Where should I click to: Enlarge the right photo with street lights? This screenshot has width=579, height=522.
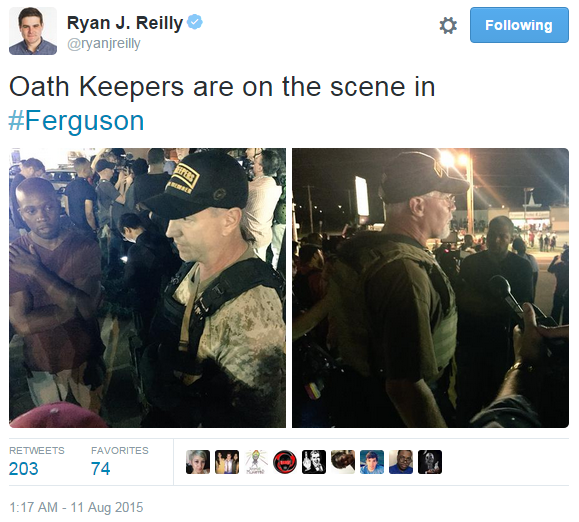(430, 288)
